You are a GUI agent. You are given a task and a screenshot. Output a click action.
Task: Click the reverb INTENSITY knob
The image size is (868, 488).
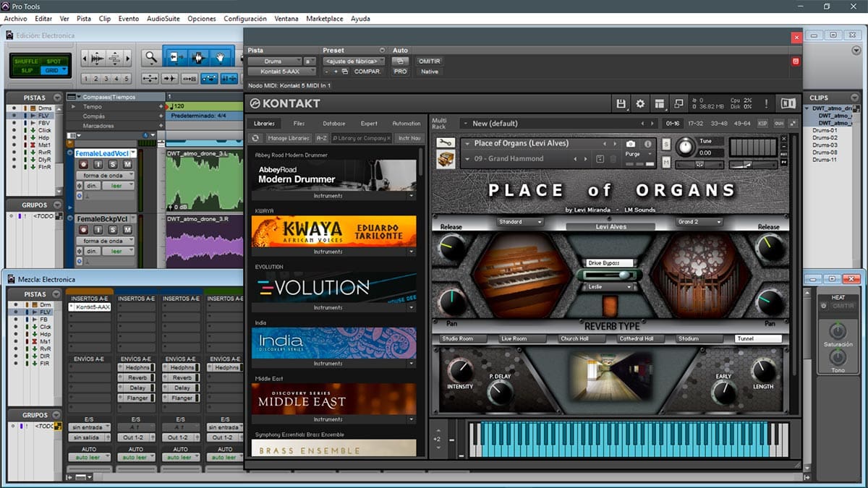point(459,370)
